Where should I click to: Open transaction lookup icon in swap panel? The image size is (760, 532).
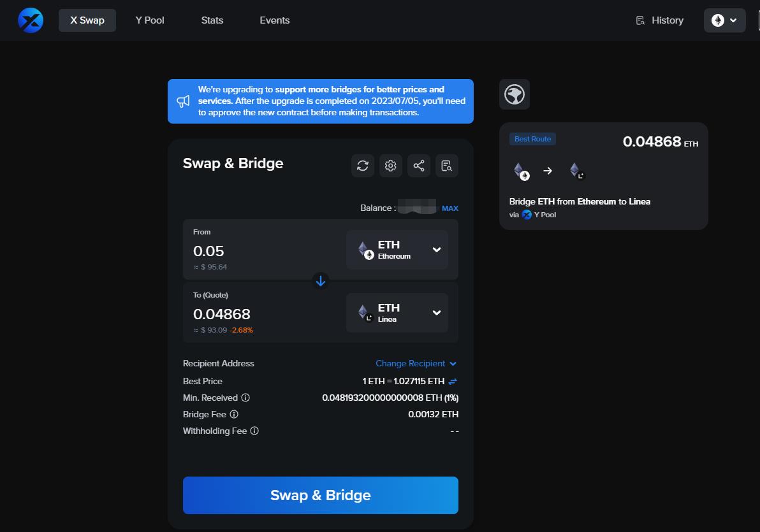tap(447, 166)
